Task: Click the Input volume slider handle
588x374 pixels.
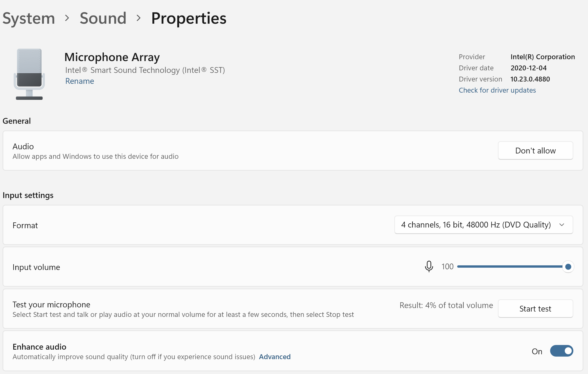Action: tap(568, 267)
